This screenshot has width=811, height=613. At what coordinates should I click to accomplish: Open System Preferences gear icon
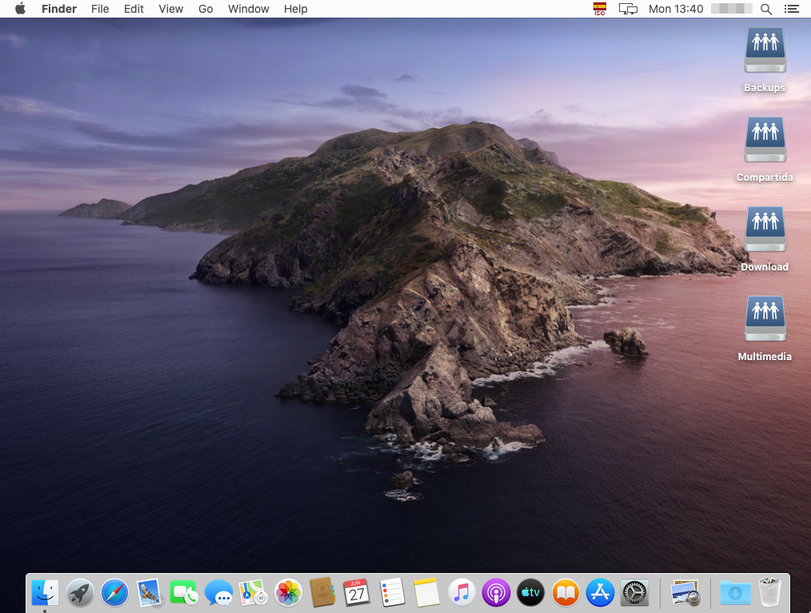tap(635, 593)
